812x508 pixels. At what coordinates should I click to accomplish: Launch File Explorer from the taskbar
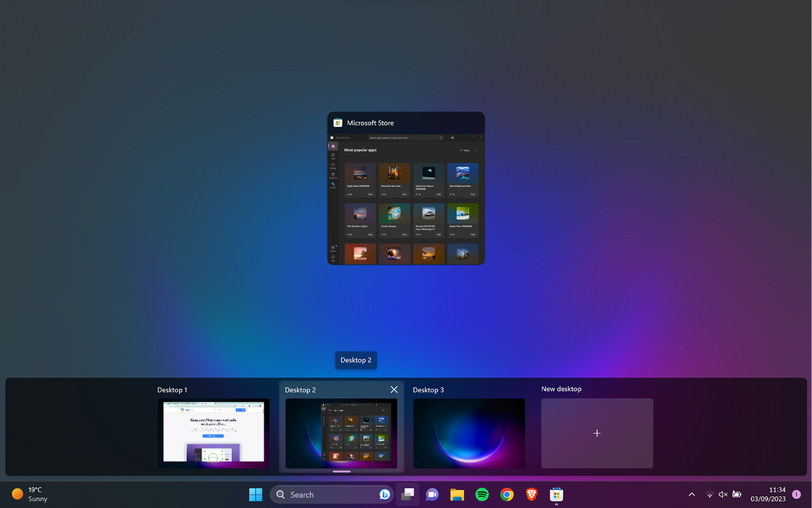[x=457, y=495]
